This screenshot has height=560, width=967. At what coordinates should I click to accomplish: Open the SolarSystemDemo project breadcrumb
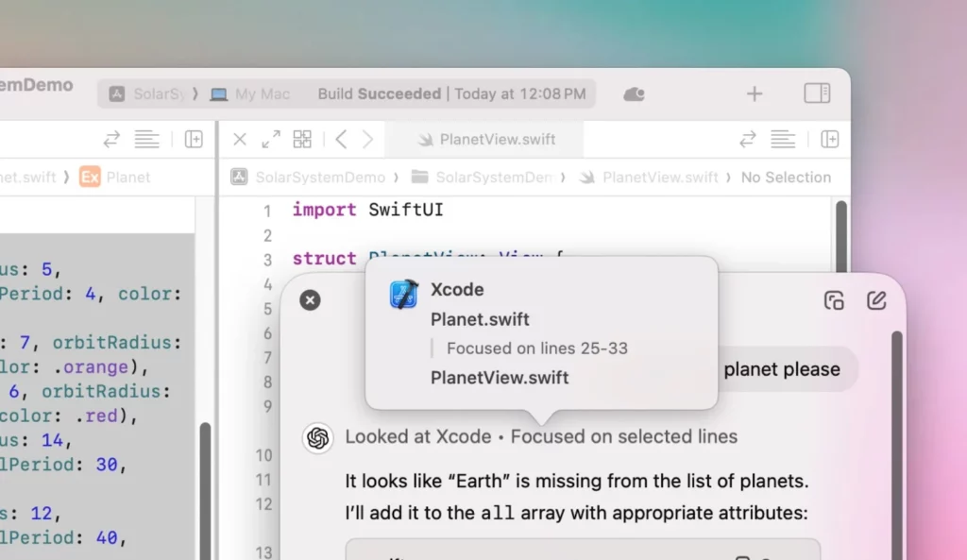tap(309, 178)
